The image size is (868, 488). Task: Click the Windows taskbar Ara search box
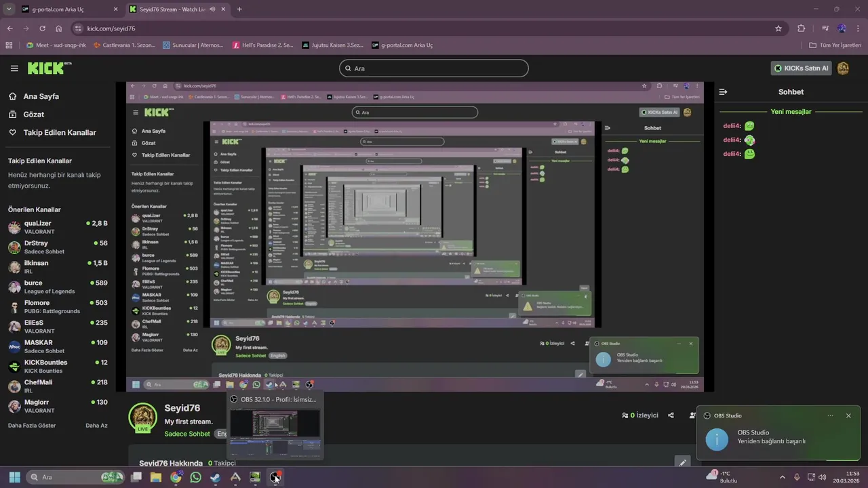77,477
